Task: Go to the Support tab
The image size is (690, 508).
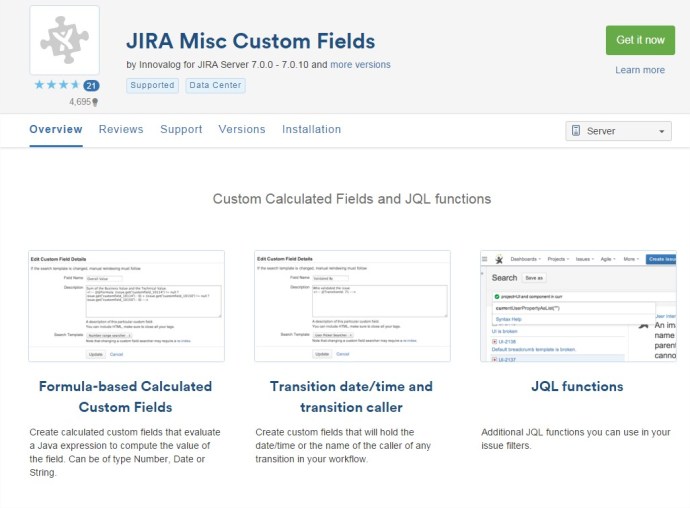Action: 181,129
